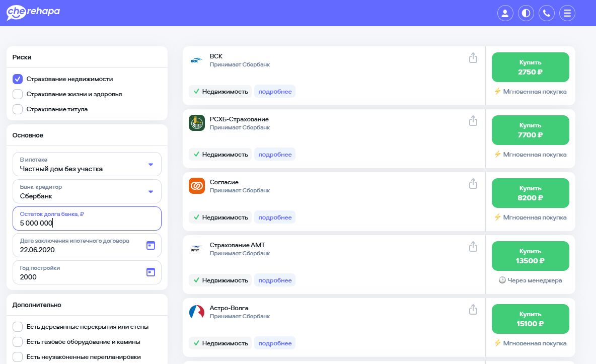The image size is (596, 364).
Task: Share the РСХБ-Страхование offer via share icon
Action: click(x=473, y=120)
